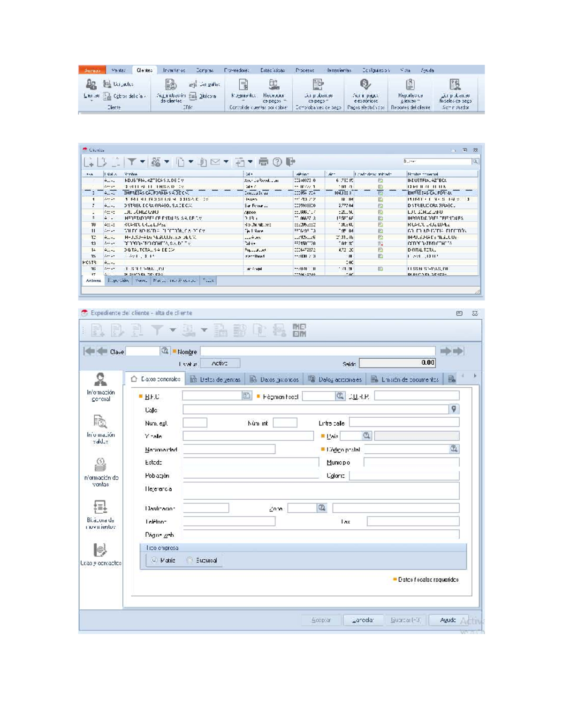Screen dimensions: 563x728
Task: Toggle the Activo estatus button
Action: [220, 363]
